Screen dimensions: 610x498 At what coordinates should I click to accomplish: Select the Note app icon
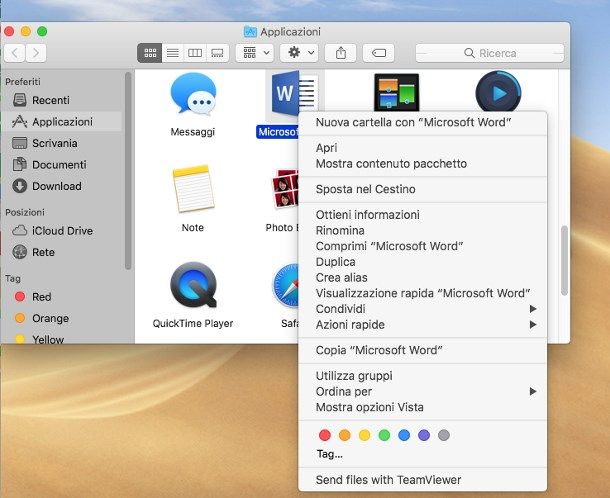point(193,189)
